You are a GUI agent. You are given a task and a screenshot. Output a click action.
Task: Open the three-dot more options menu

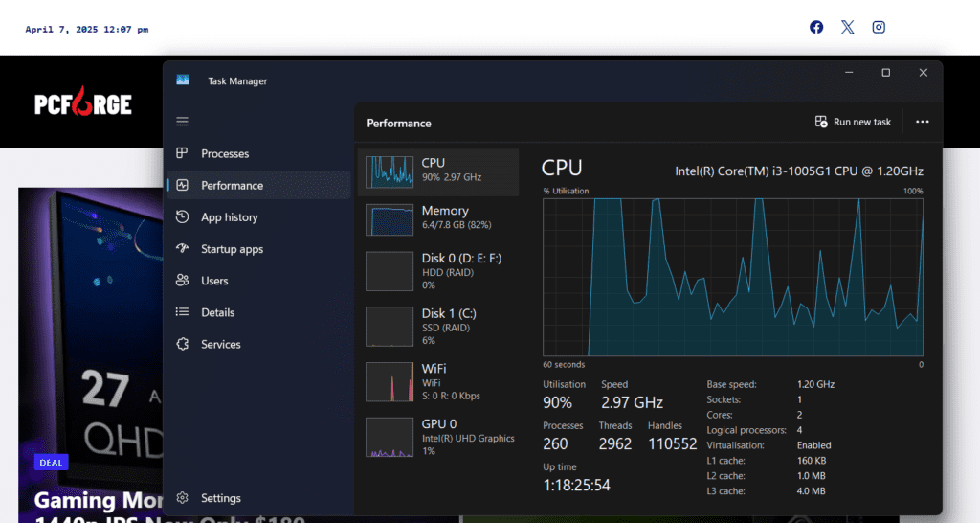[922, 122]
